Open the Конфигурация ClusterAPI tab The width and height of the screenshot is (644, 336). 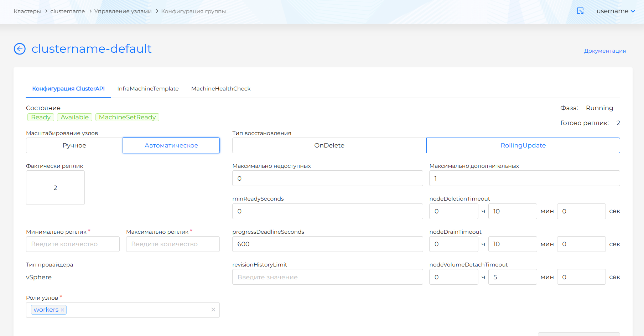pos(68,89)
